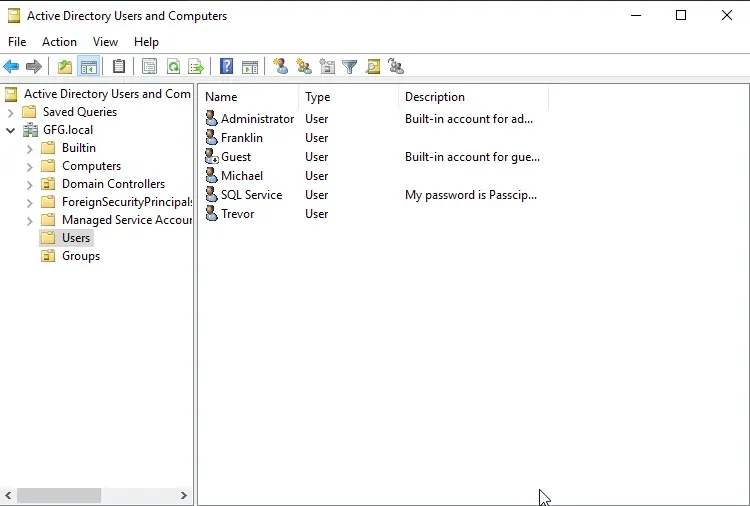Open Help with blue question mark icon

(226, 66)
